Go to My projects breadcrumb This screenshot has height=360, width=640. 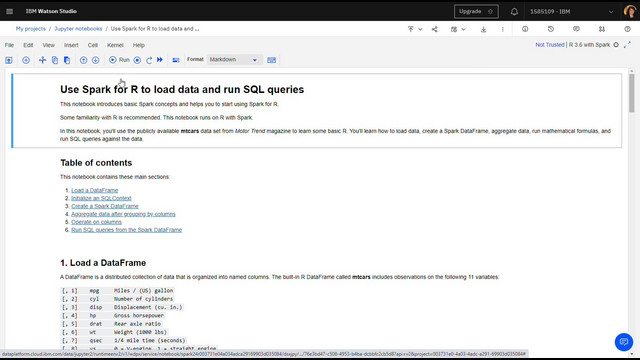31,29
